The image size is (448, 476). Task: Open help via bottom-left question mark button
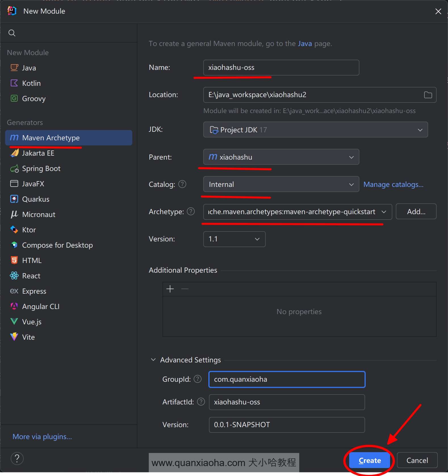coord(17,458)
